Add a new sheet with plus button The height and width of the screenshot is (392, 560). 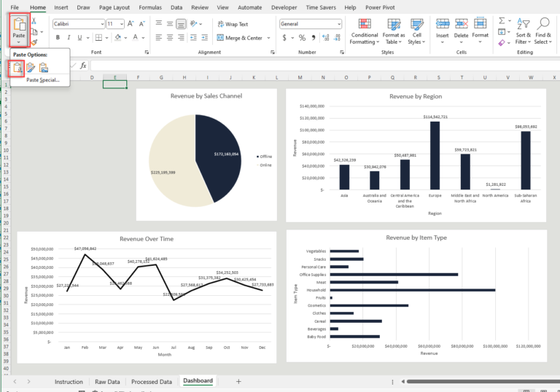point(238,382)
